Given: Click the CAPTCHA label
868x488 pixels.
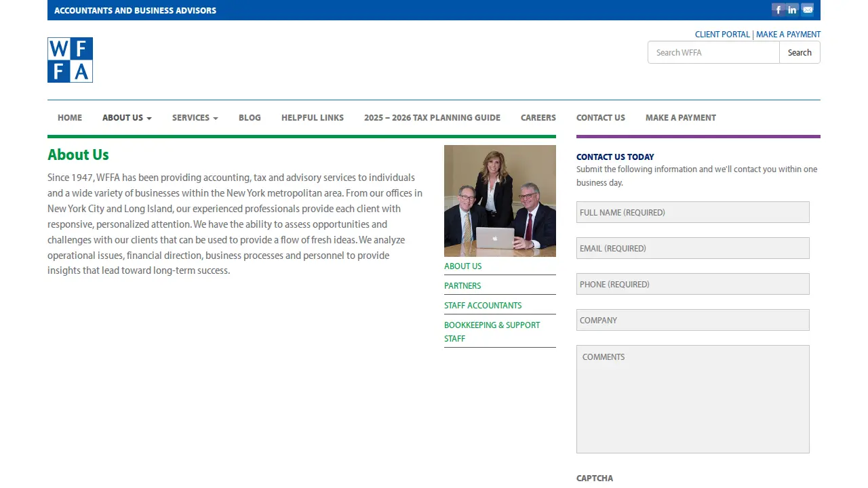Looking at the screenshot, I should coord(595,478).
